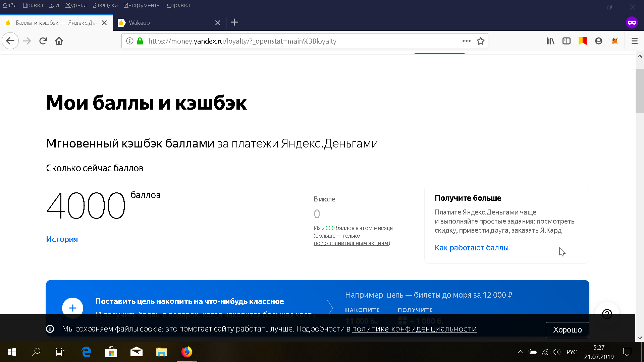Viewport: 644px width, 362px height.
Task: Toggle the sidebar view icon
Action: (x=567, y=41)
